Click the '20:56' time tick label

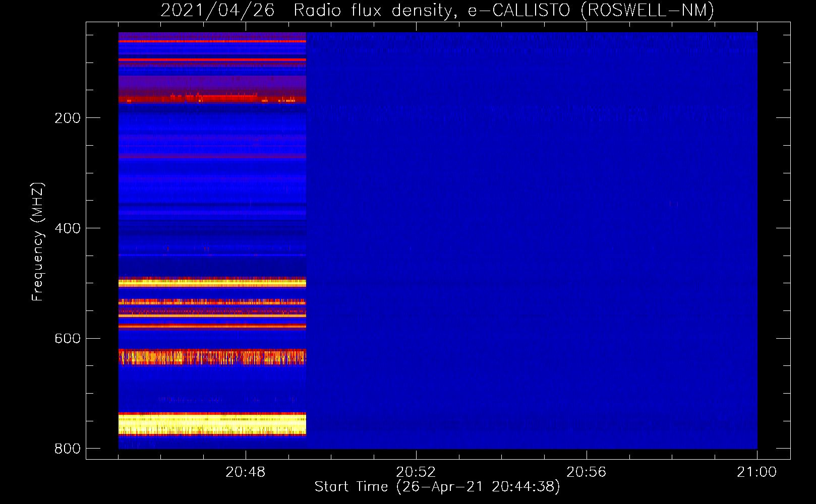click(587, 472)
